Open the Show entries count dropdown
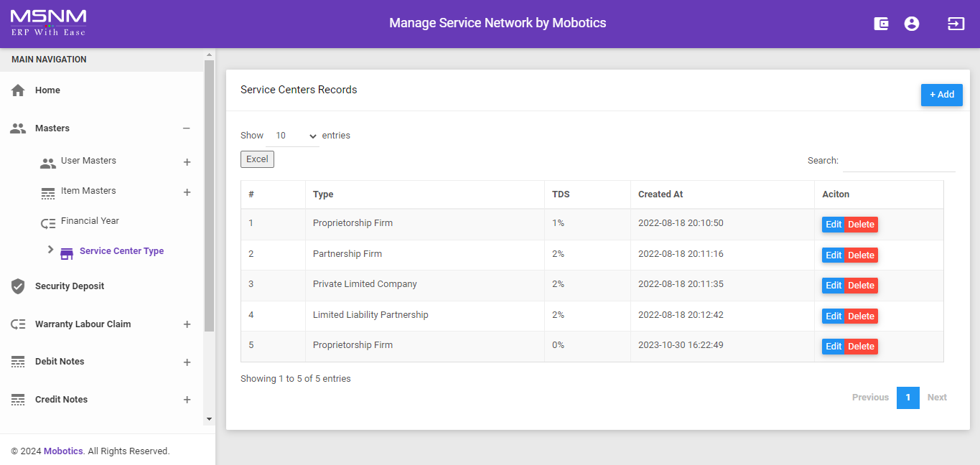The image size is (980, 465). [x=296, y=136]
